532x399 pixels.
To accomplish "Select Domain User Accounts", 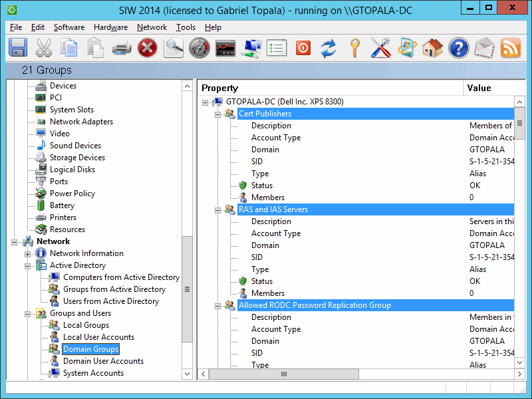I will click(103, 361).
